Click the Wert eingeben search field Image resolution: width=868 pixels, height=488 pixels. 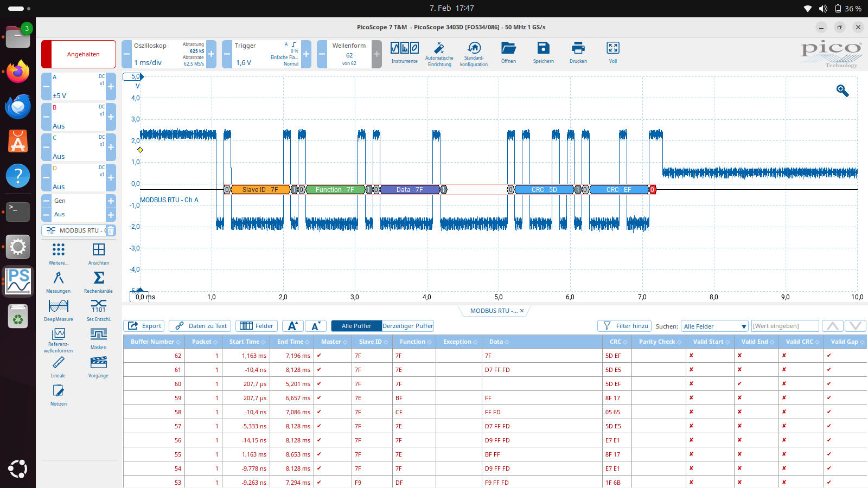(784, 326)
